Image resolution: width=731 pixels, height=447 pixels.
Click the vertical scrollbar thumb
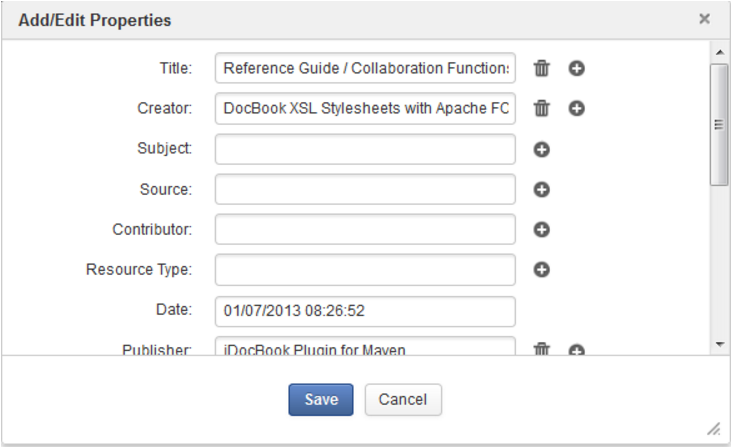pos(719,125)
